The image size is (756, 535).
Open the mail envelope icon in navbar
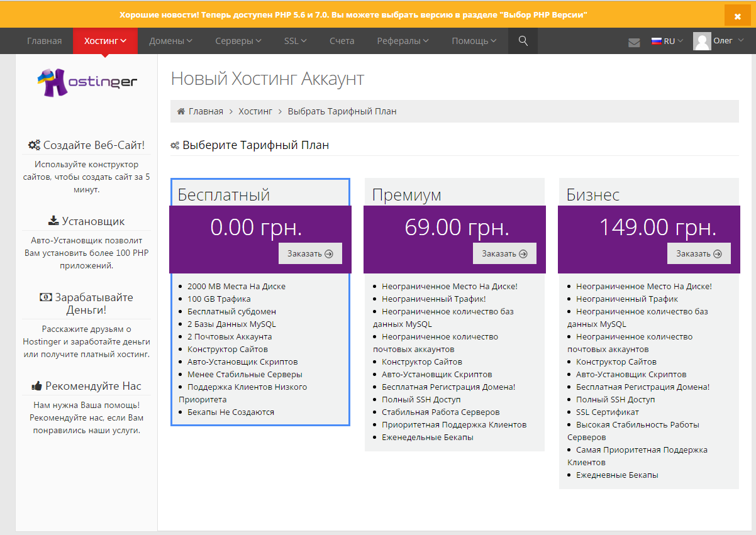click(634, 42)
